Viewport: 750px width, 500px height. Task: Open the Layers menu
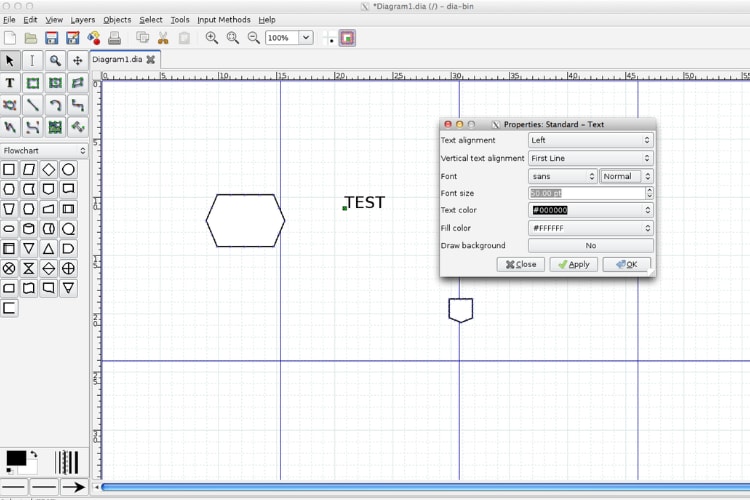(x=83, y=20)
